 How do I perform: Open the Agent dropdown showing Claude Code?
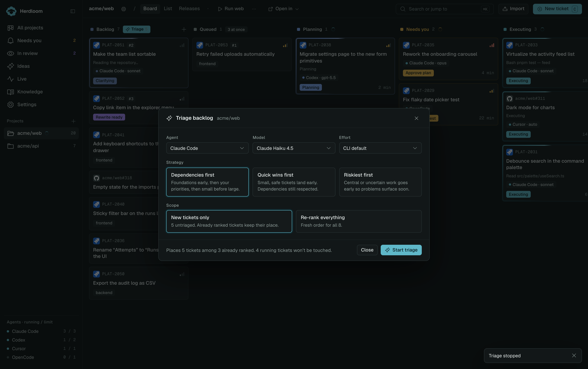tap(207, 148)
